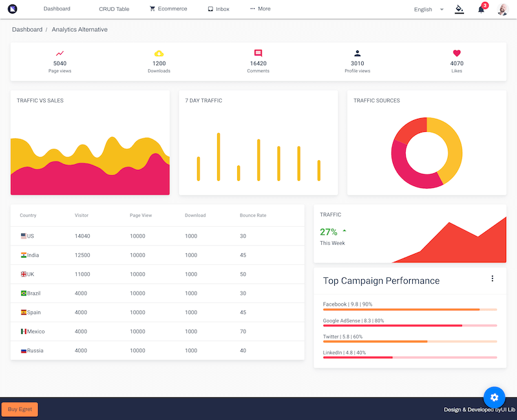Click the Likes heart icon
The width and height of the screenshot is (517, 420).
click(456, 54)
